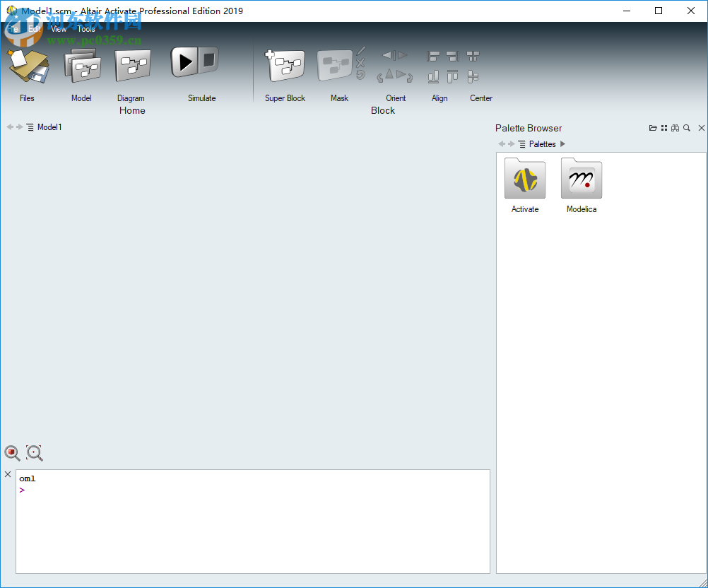Screen dimensions: 708x588
Task: Click the center vertically icon
Action: point(473,77)
